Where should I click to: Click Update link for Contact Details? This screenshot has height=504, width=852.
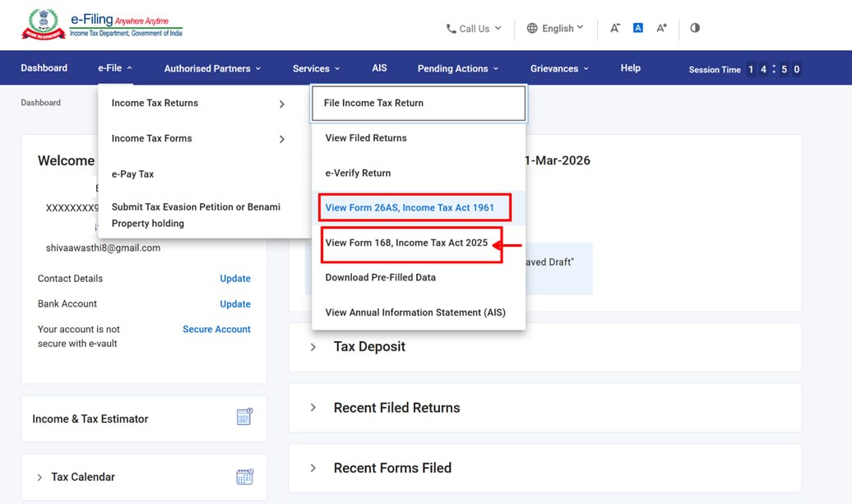[x=235, y=279]
